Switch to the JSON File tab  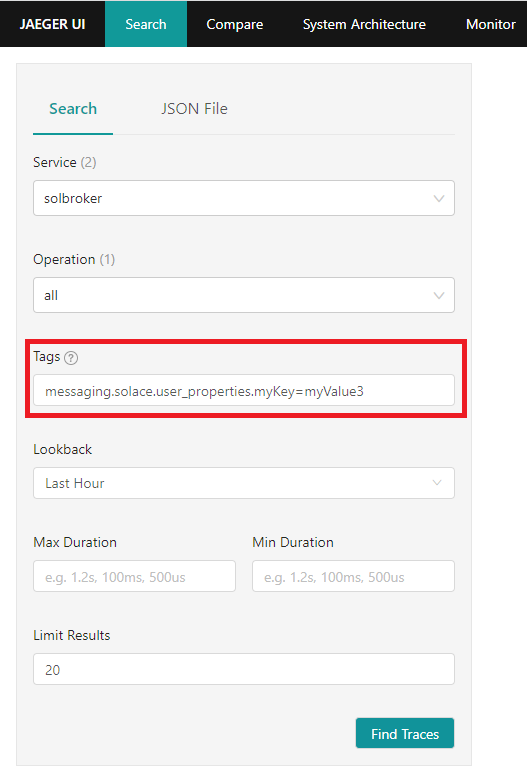[194, 108]
